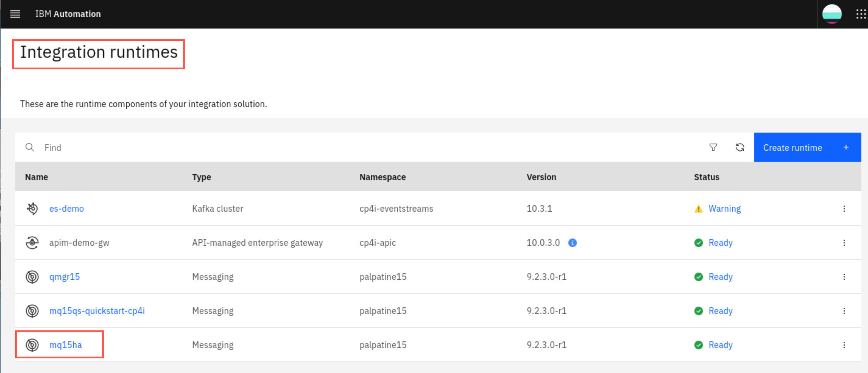Click the runtime components description text
Viewport: 868px width, 373px height.
(143, 104)
